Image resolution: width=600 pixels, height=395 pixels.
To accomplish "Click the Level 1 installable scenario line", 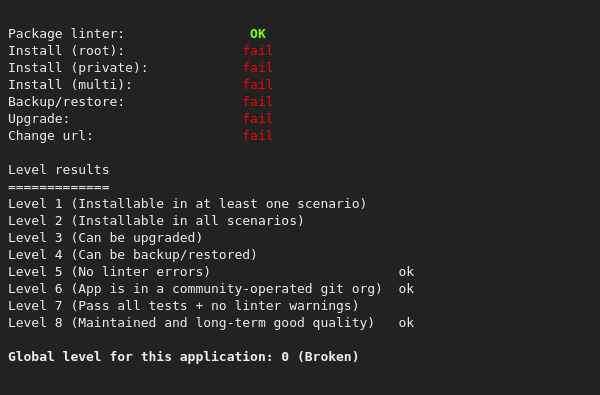I will click(187, 204).
